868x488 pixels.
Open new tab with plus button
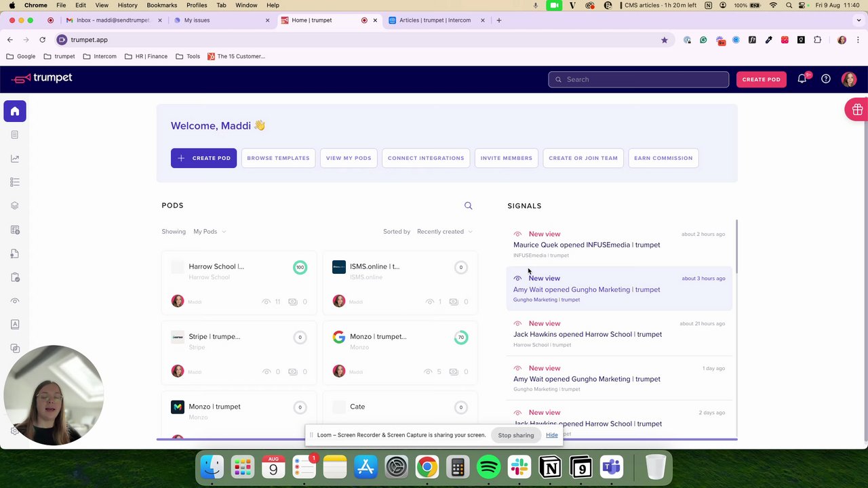click(498, 20)
